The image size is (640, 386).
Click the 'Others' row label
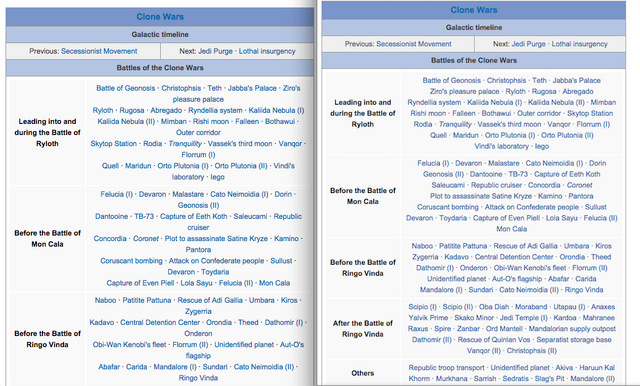tap(362, 373)
